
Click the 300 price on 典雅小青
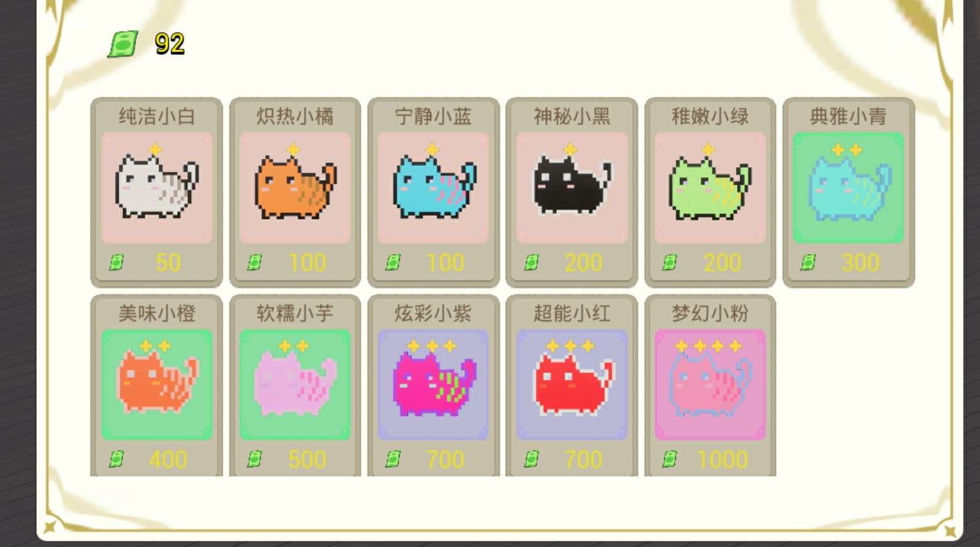860,263
